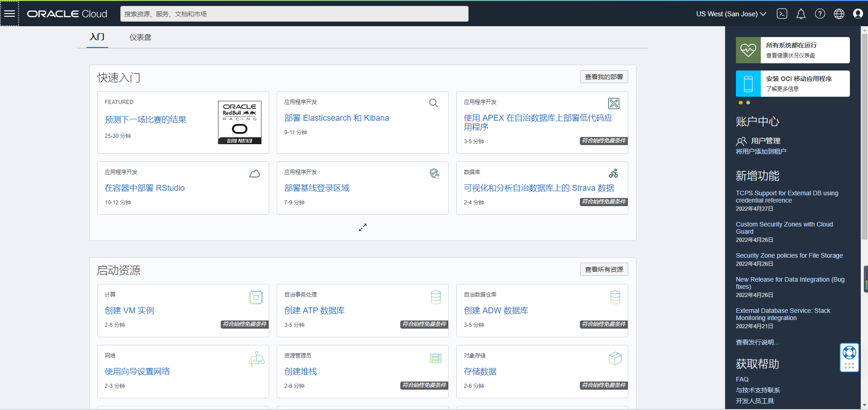Click the 查看我的部署 button
The width and height of the screenshot is (868, 410).
[604, 77]
